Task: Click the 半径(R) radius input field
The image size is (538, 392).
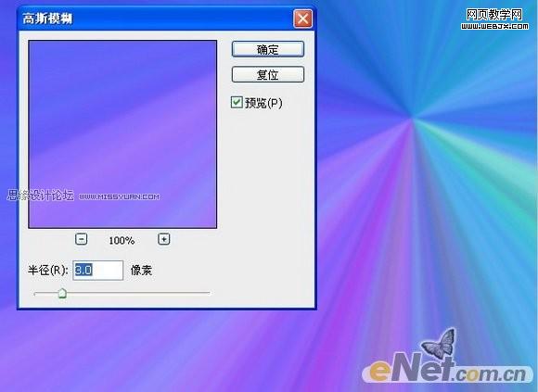Action: coord(98,271)
